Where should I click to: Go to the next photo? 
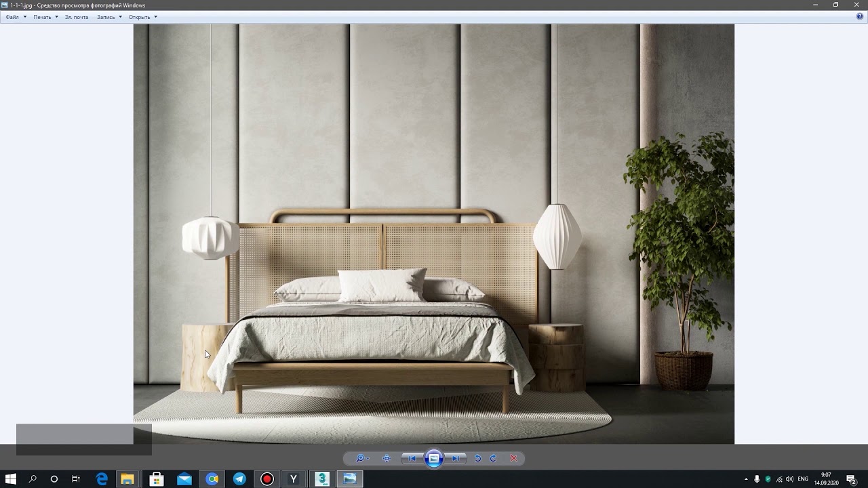pyautogui.click(x=456, y=458)
